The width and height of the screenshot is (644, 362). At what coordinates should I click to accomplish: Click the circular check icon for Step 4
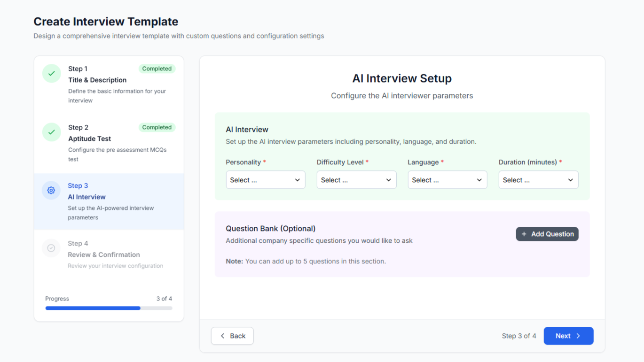(x=51, y=248)
